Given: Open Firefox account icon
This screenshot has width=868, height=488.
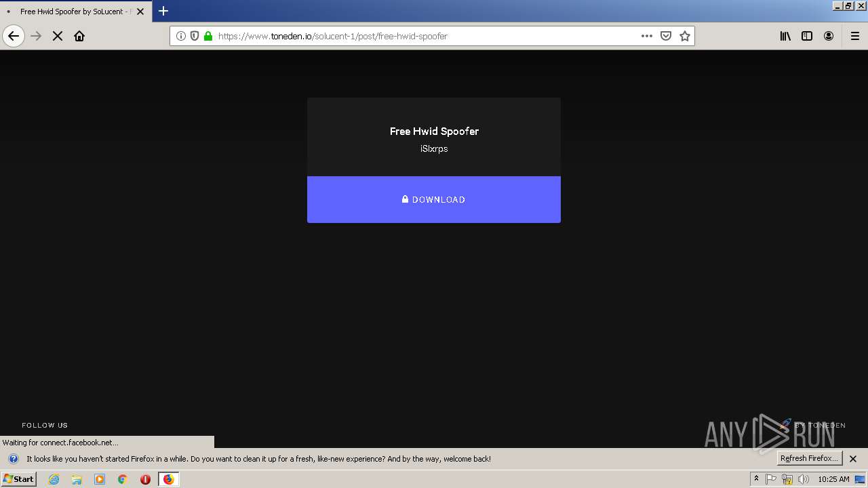Looking at the screenshot, I should (829, 36).
